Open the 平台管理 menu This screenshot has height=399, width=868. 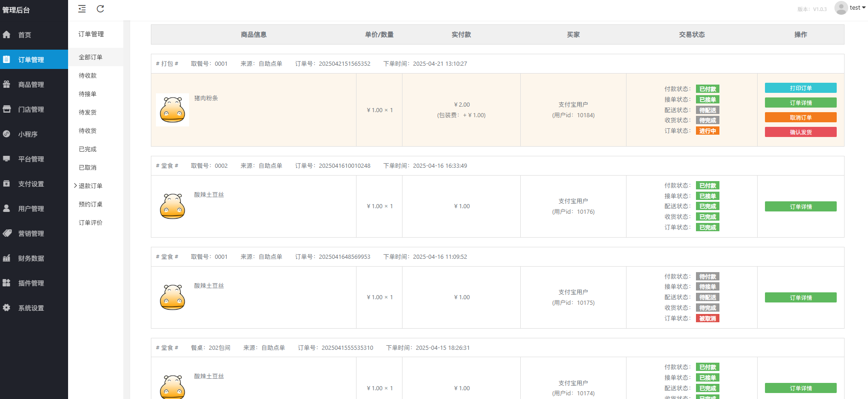tap(34, 159)
